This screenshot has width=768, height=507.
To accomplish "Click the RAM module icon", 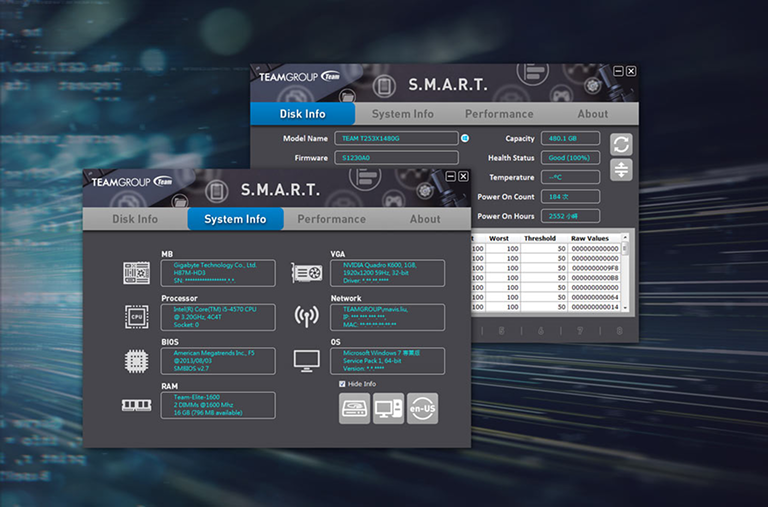I will point(137,405).
